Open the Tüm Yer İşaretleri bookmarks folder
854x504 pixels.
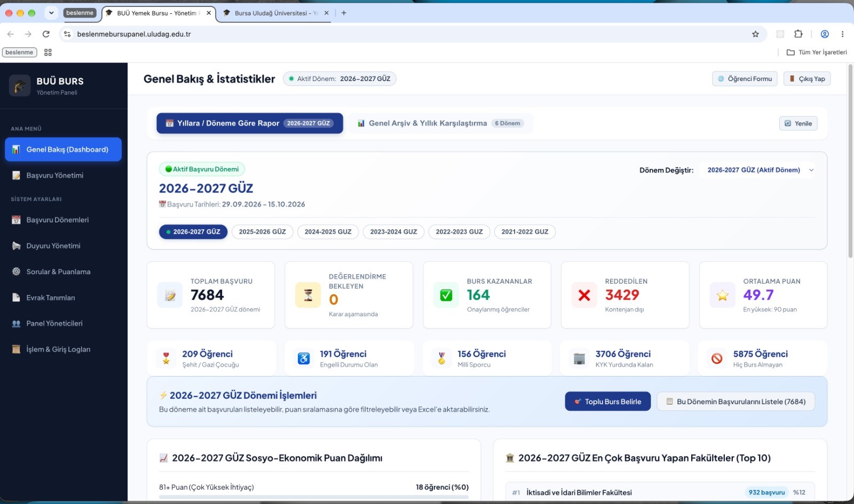click(x=817, y=52)
